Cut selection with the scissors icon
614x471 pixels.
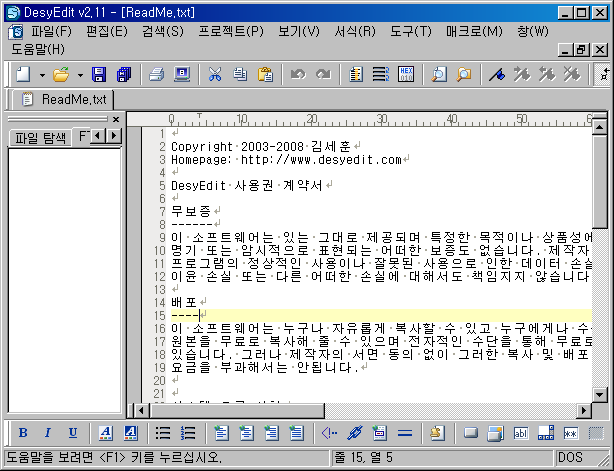[x=215, y=74]
